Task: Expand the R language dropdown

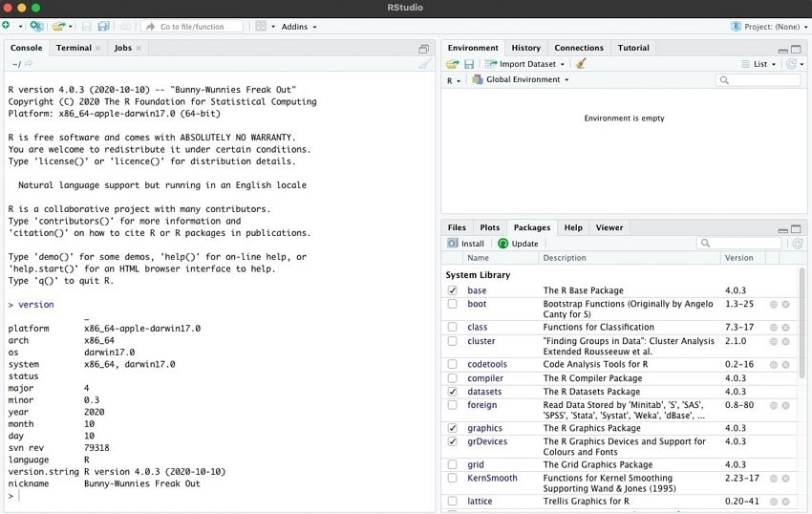Action: click(x=454, y=80)
